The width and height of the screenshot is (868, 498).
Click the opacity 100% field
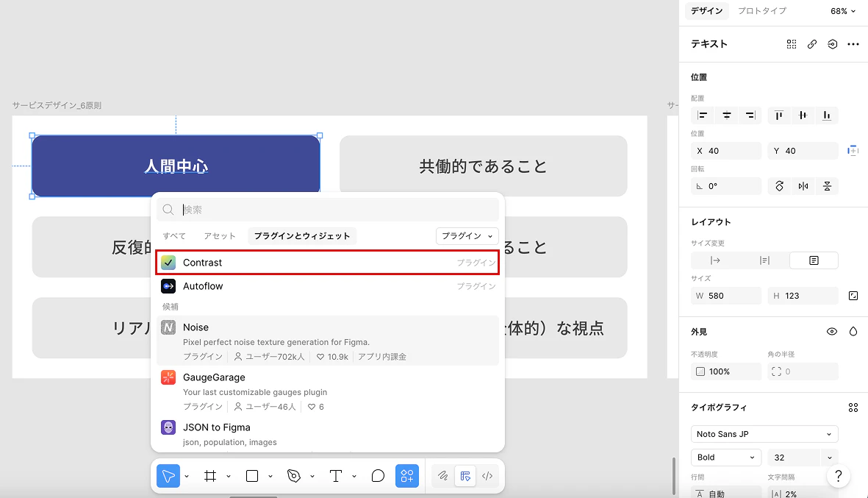tap(726, 371)
